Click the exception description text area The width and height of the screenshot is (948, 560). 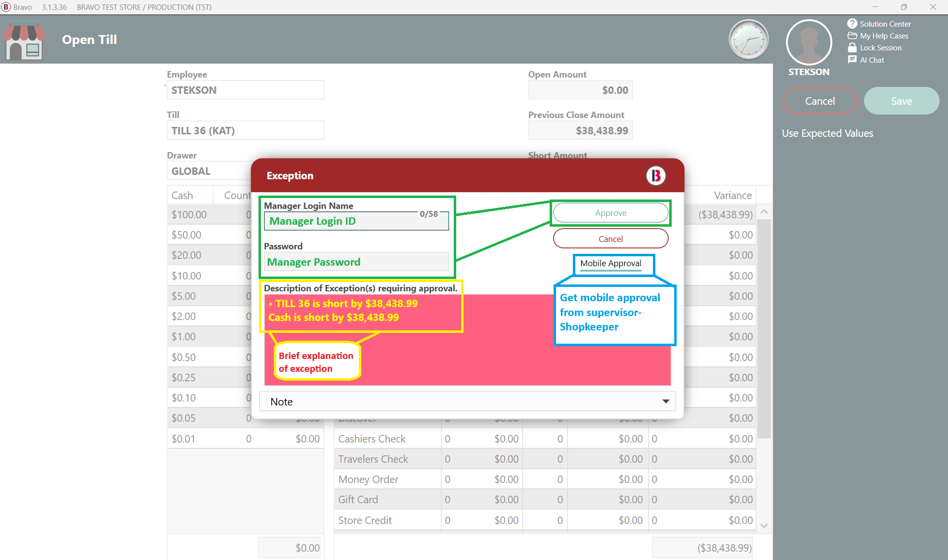(x=467, y=340)
